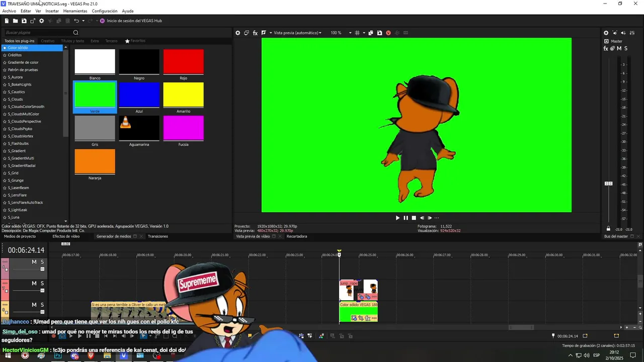Mute the Master bus
Viewport: 644px width, 362px height.
[619, 48]
